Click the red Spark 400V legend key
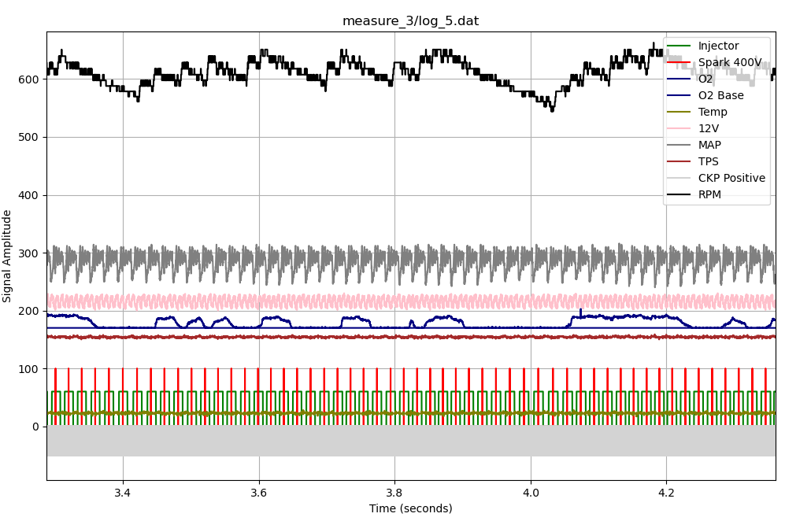This screenshot has height=532, width=785. pyautogui.click(x=679, y=61)
